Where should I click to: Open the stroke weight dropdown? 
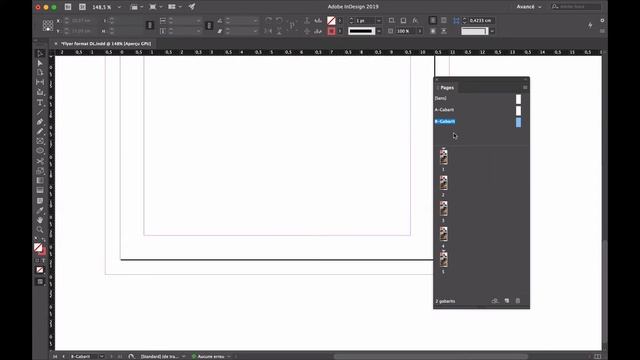tap(379, 20)
